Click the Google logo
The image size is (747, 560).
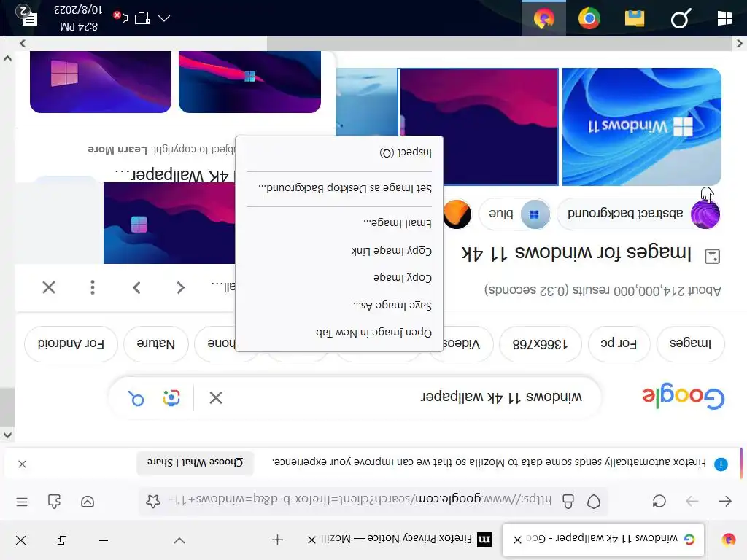pyautogui.click(x=683, y=396)
